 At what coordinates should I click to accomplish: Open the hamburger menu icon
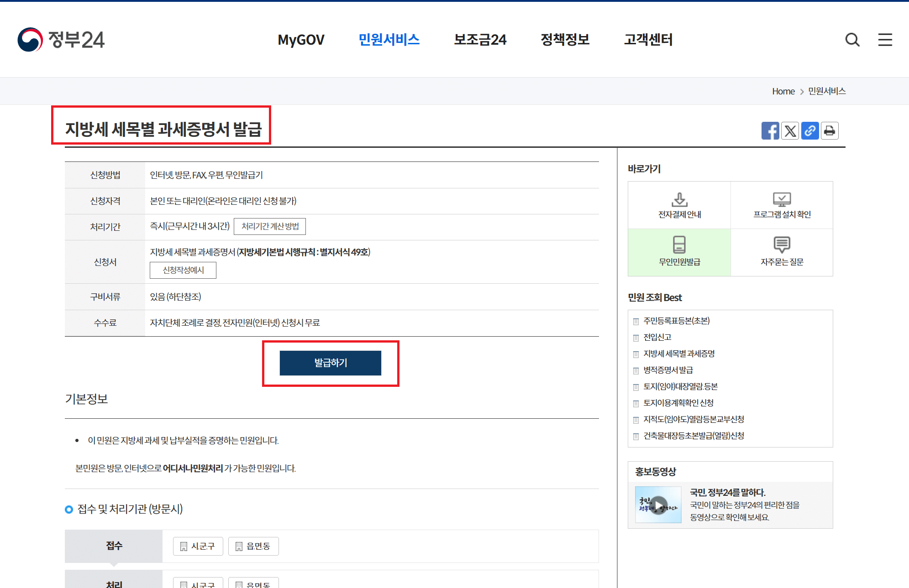[885, 40]
